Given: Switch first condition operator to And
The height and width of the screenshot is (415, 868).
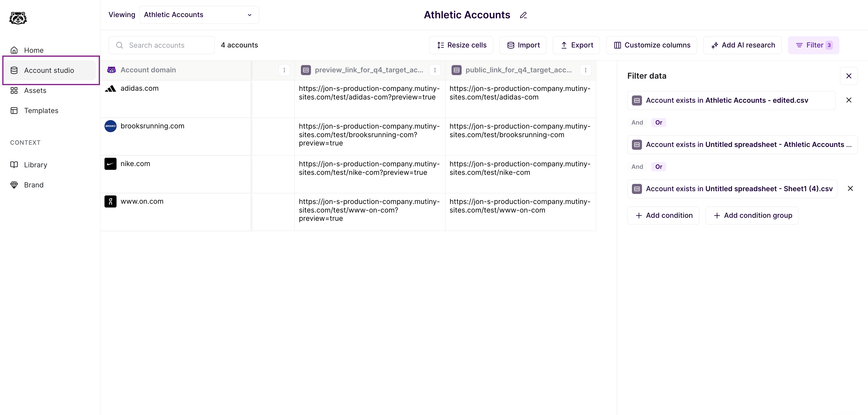Looking at the screenshot, I should (x=637, y=122).
